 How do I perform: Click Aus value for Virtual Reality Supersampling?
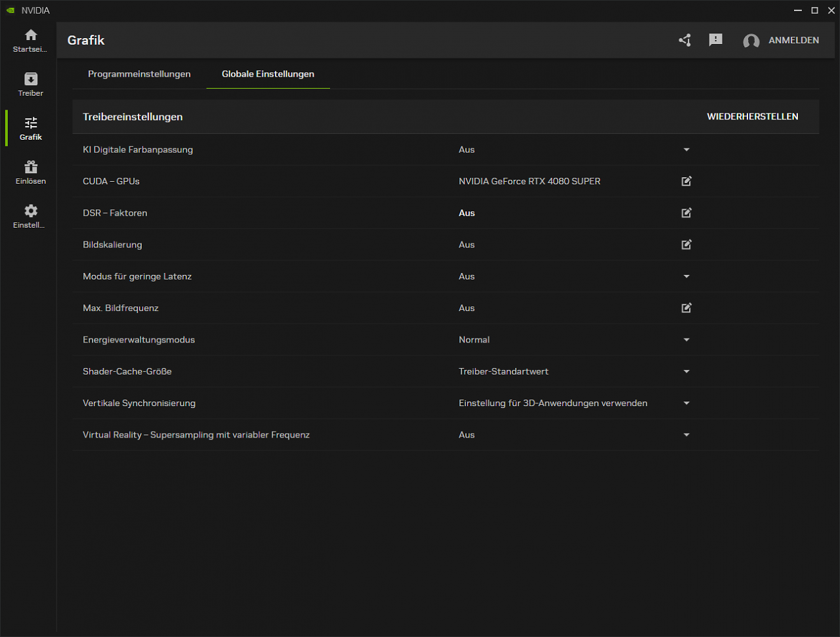click(x=467, y=435)
